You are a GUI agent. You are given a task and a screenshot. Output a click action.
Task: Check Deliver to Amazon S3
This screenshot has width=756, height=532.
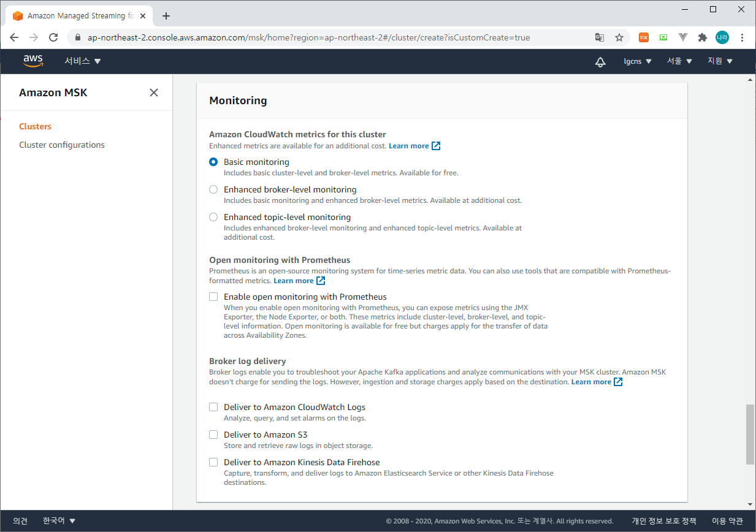[213, 435]
